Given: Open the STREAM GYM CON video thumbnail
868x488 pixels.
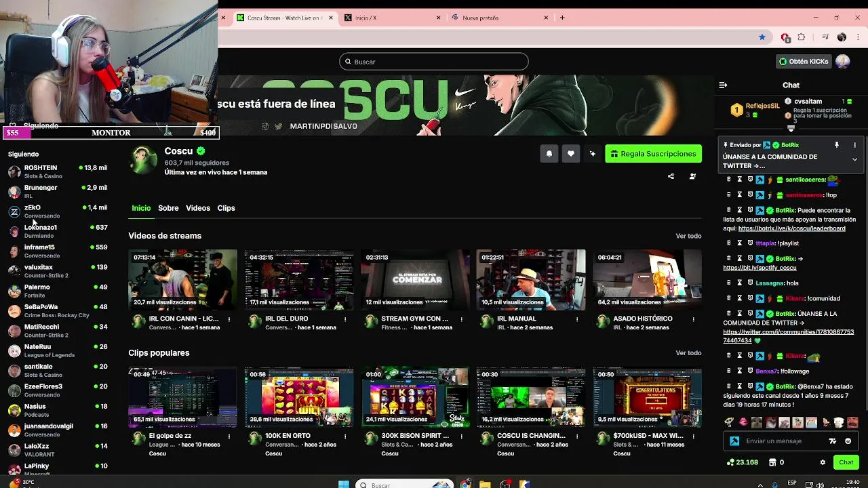Looking at the screenshot, I should click(415, 280).
